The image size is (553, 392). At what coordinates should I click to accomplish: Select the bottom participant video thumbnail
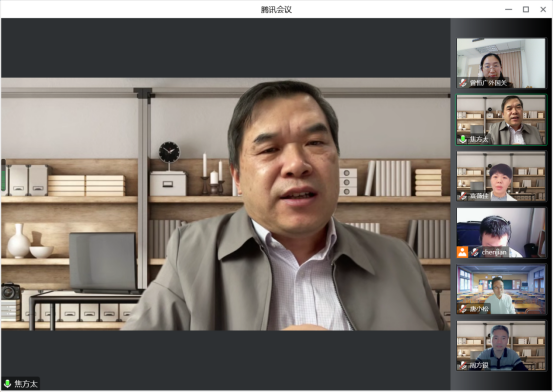coord(501,345)
